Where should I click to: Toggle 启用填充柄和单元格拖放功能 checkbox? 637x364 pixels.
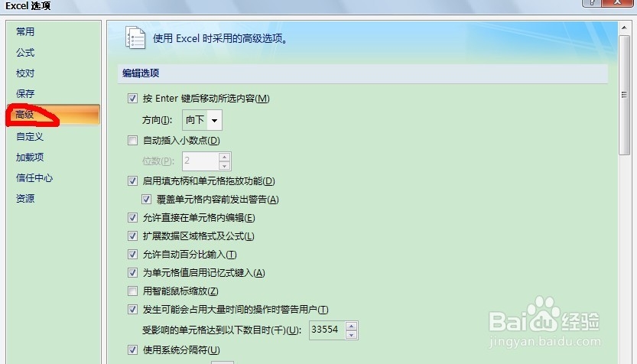[132, 180]
